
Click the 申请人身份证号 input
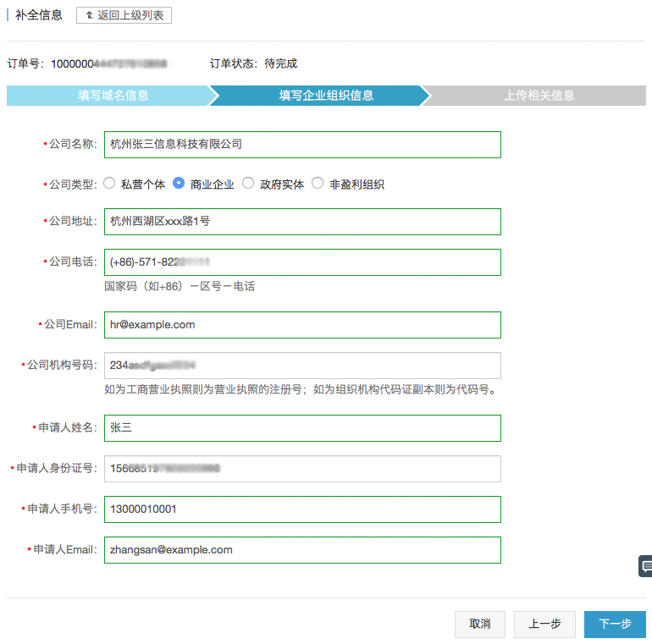(302, 469)
